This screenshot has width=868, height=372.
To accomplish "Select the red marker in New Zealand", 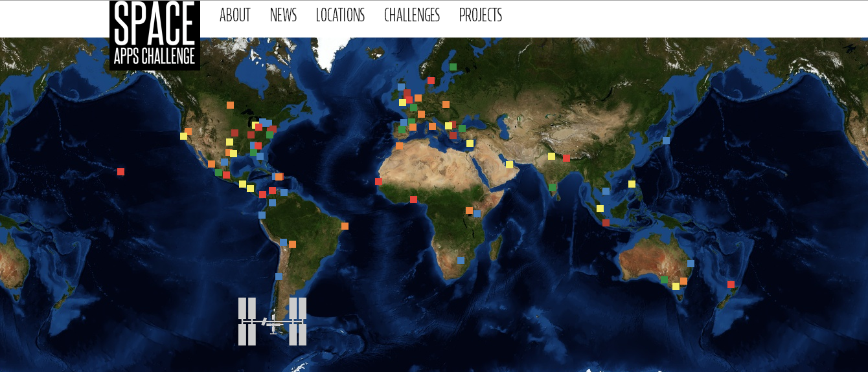I will coord(731,284).
